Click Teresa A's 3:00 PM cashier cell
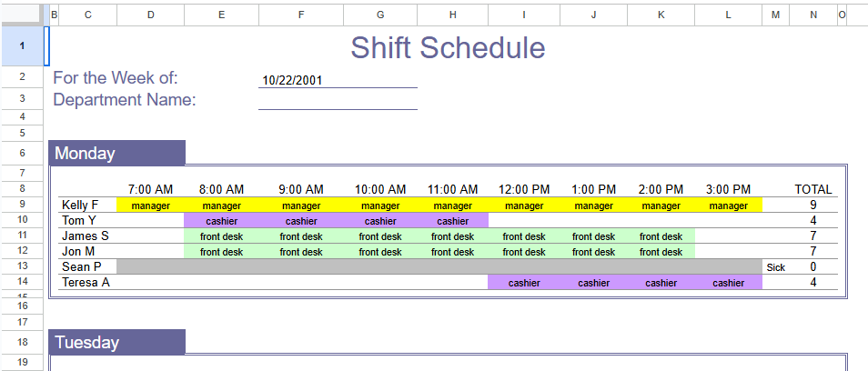The image size is (868, 371). click(728, 283)
